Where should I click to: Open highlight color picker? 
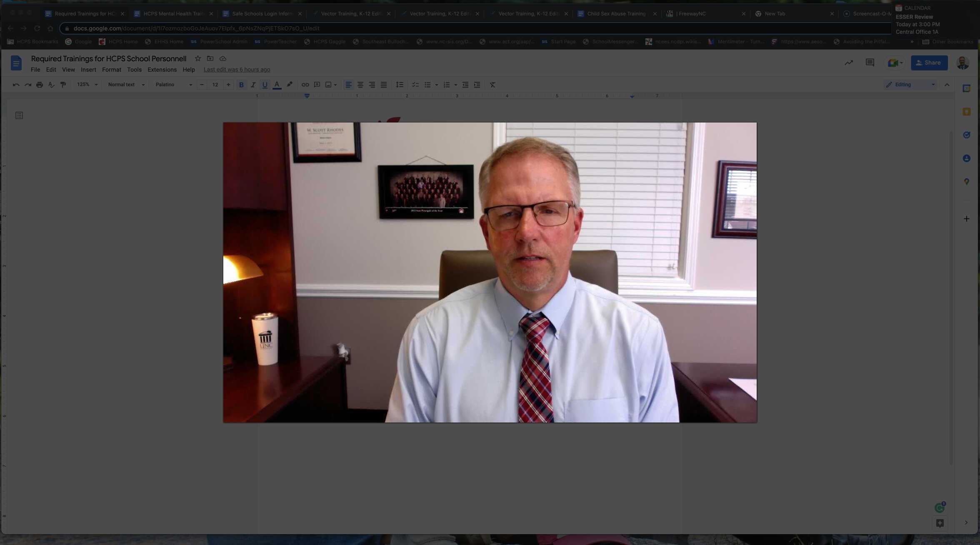pos(290,85)
